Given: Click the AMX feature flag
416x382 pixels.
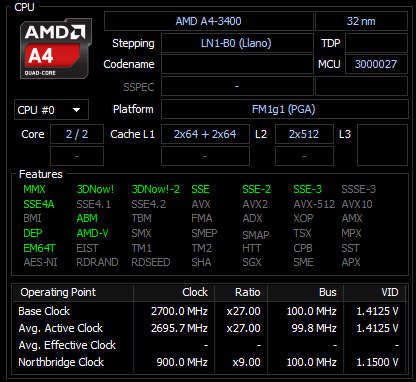Looking at the screenshot, I should pos(352,218).
